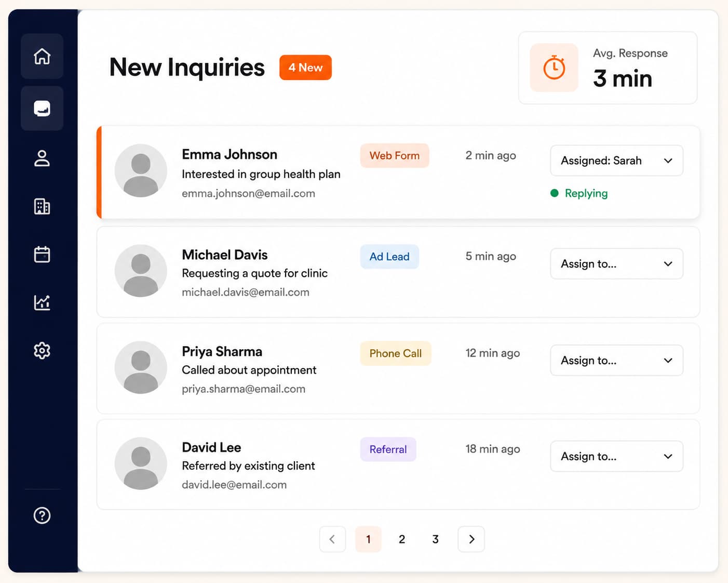Open the Analytics chart icon
The width and height of the screenshot is (728, 583).
[x=42, y=302]
